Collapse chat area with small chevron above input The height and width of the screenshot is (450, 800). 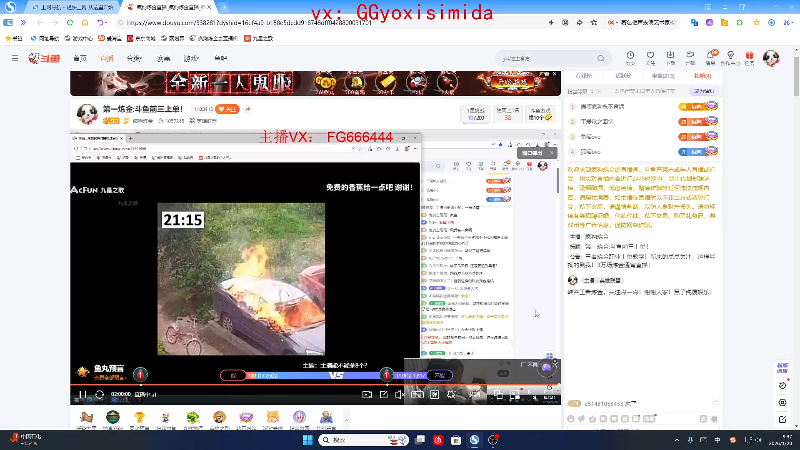point(716,402)
